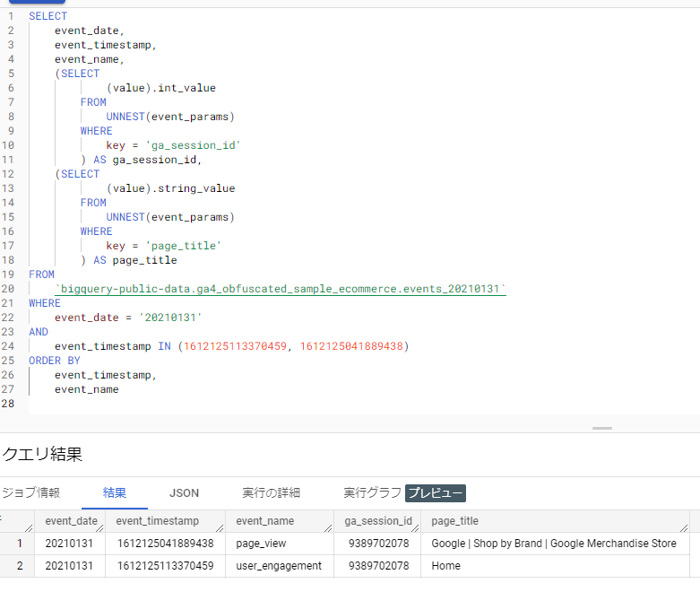The width and height of the screenshot is (700, 592).
Task: Select timestamp cell 1612125041889438
Action: point(165,544)
